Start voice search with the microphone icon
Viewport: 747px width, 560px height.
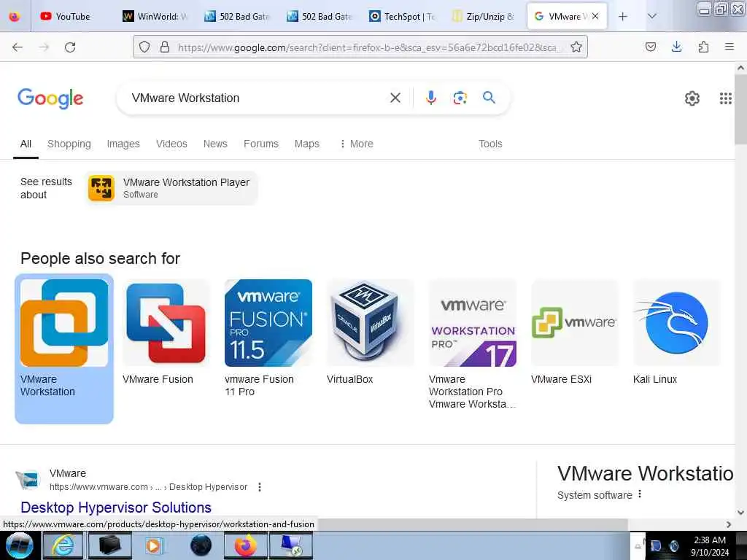pos(430,98)
